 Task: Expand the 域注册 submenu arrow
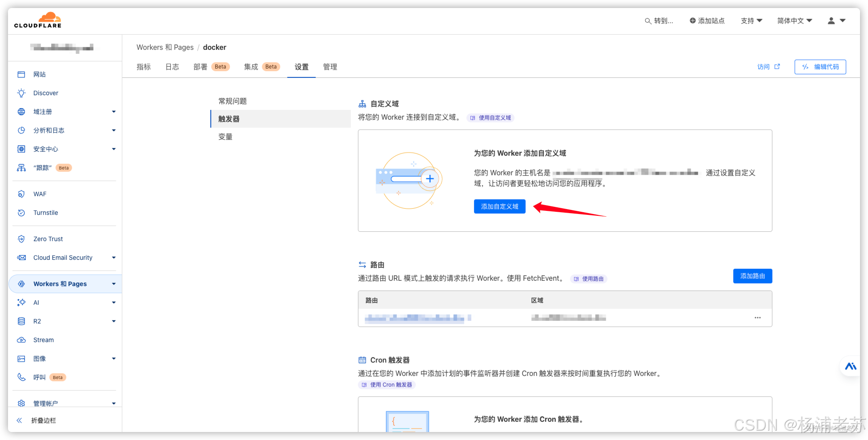click(x=114, y=112)
